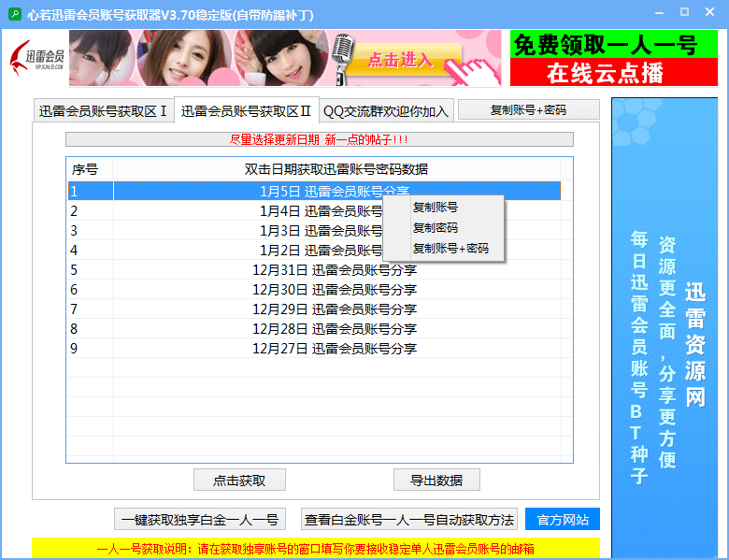
Task: Open the 官方网站 link button
Action: (x=563, y=519)
